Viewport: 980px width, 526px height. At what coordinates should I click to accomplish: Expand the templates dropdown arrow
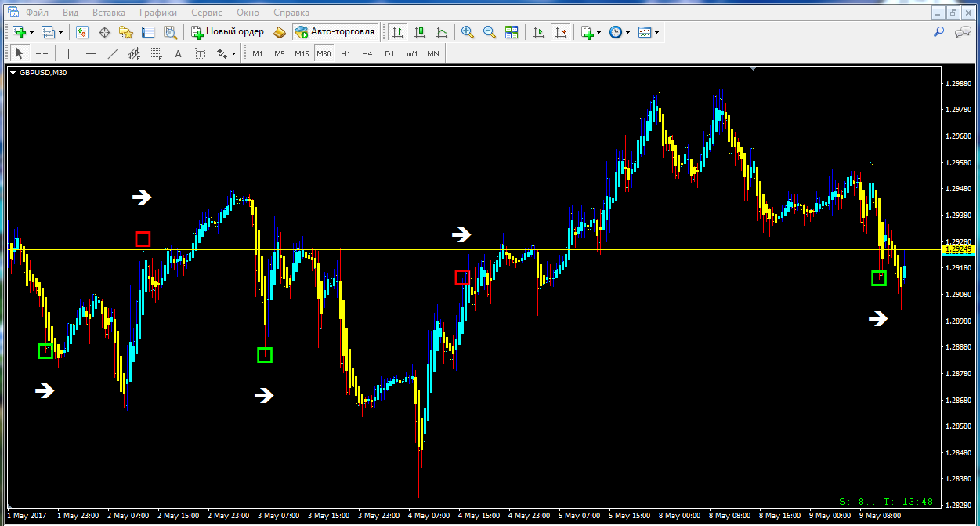[656, 33]
